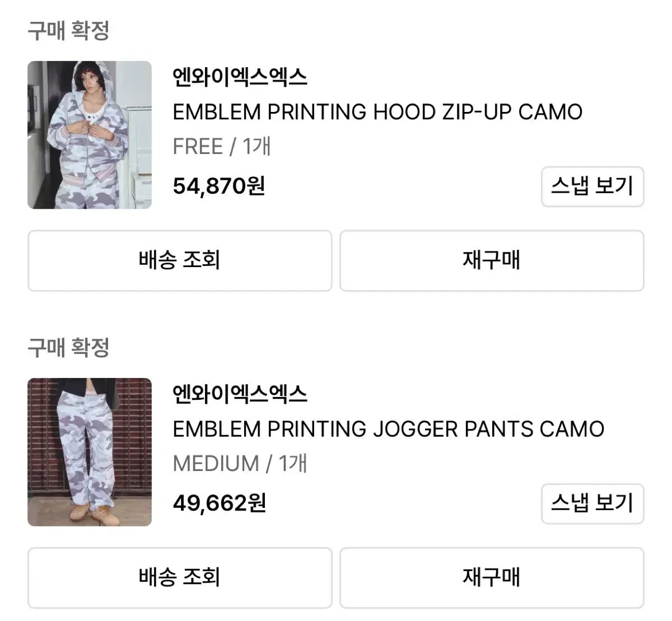Select the MEDIUM size label
The image size is (672, 621).
(x=216, y=464)
